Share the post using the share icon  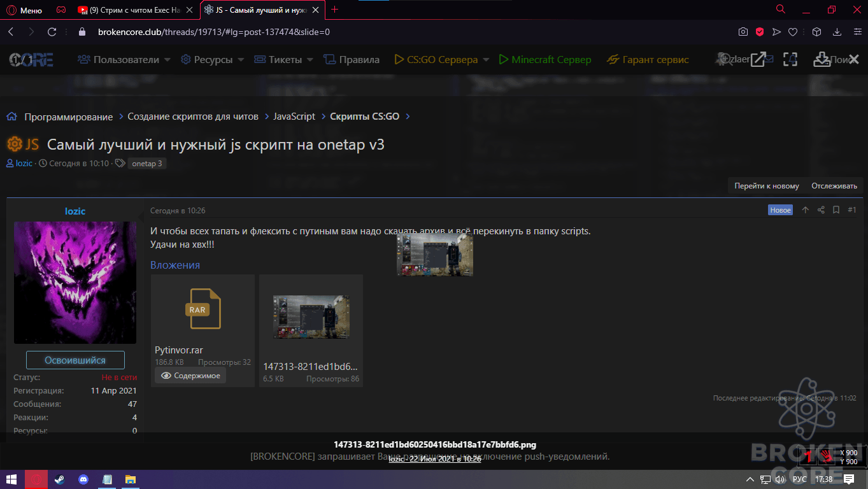[x=821, y=210]
